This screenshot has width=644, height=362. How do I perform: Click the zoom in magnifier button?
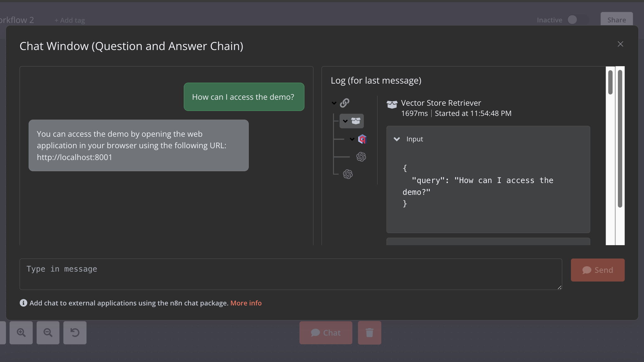21,333
